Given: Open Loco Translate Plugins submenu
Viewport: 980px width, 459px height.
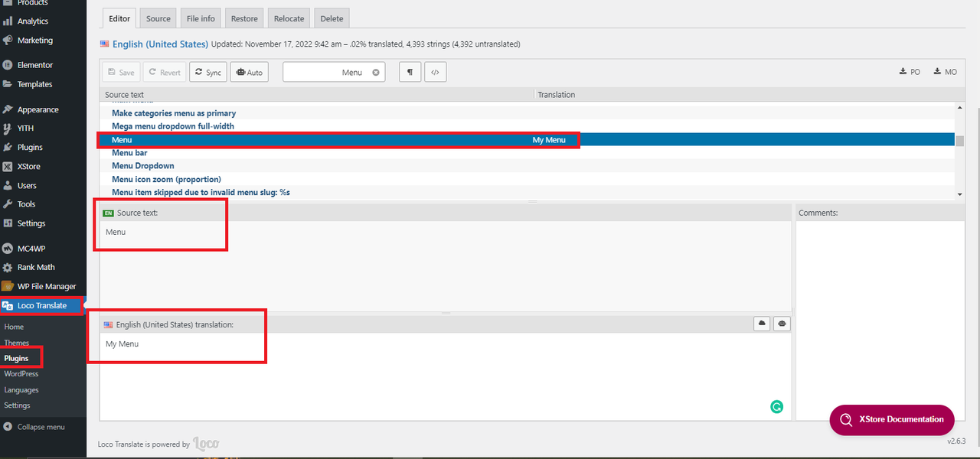Looking at the screenshot, I should coord(16,358).
